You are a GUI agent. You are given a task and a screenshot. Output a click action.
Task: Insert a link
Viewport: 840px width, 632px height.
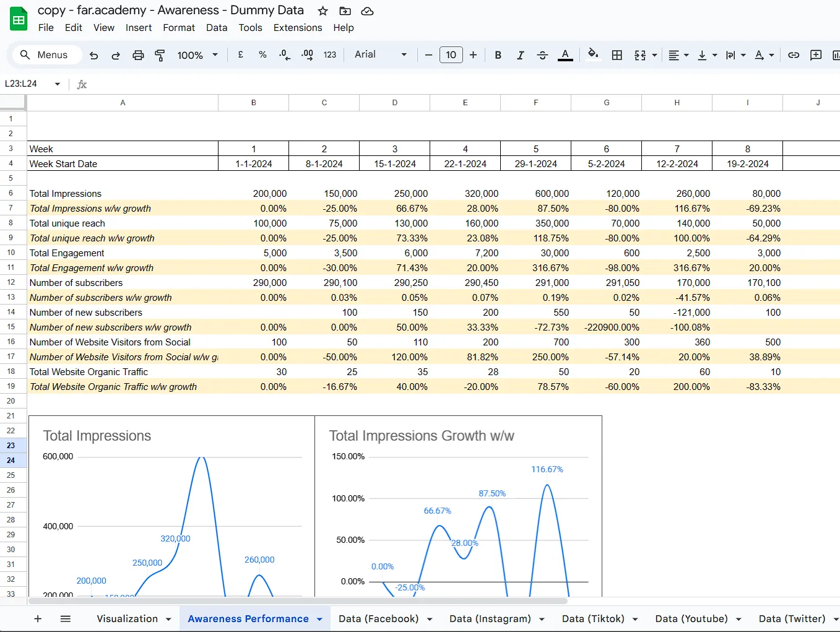pyautogui.click(x=794, y=55)
